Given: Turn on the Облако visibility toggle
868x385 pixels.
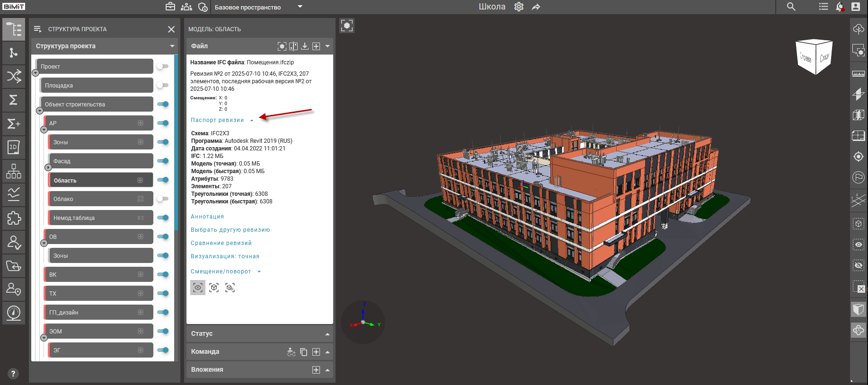Looking at the screenshot, I should click(163, 199).
